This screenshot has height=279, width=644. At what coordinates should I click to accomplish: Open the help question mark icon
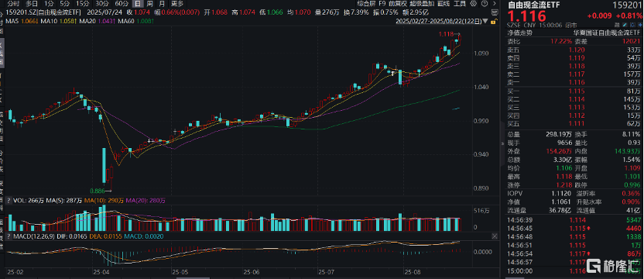point(485,4)
